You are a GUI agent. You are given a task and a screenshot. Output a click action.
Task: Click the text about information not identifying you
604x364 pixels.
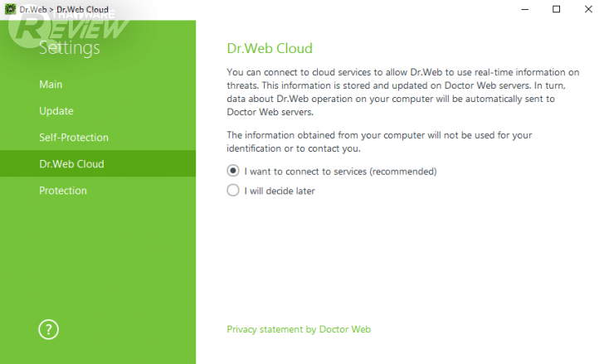pos(378,141)
